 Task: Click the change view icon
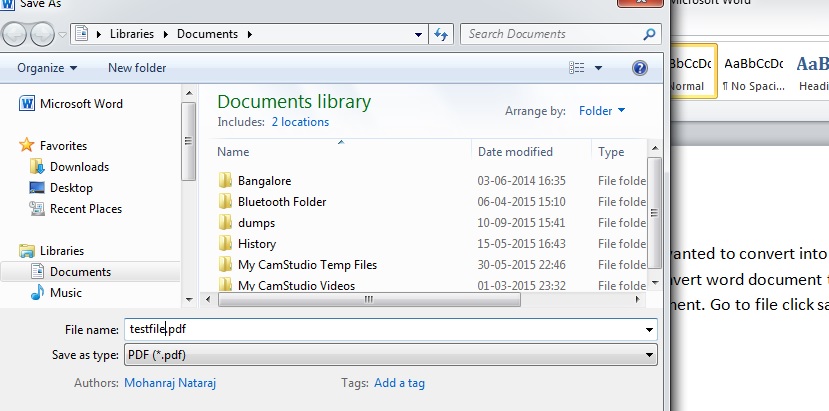577,68
